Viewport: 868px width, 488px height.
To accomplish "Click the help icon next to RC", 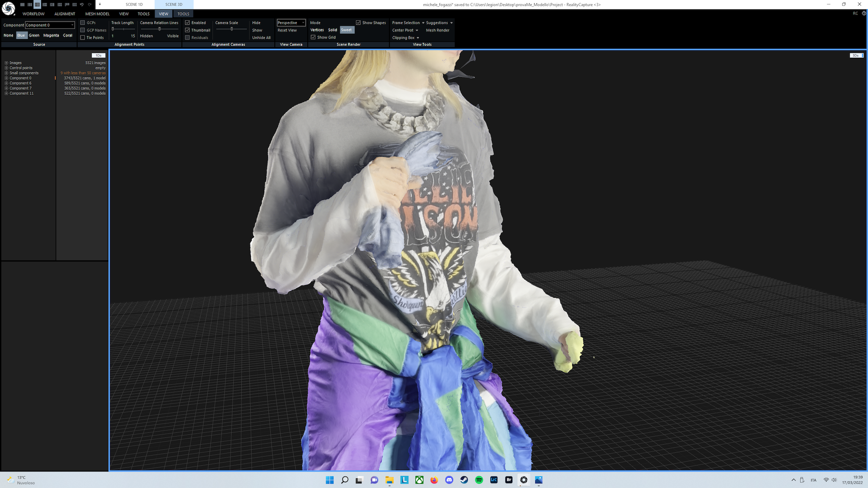I will coord(864,14).
